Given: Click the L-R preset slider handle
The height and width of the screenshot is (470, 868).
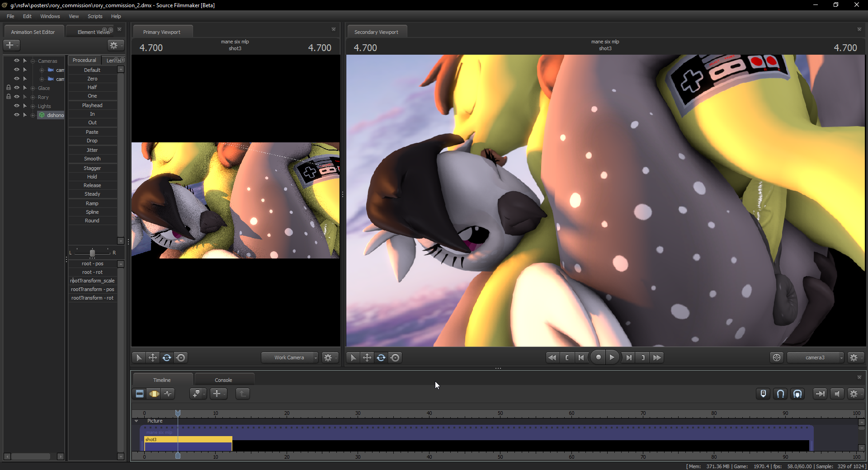Looking at the screenshot, I should point(92,253).
